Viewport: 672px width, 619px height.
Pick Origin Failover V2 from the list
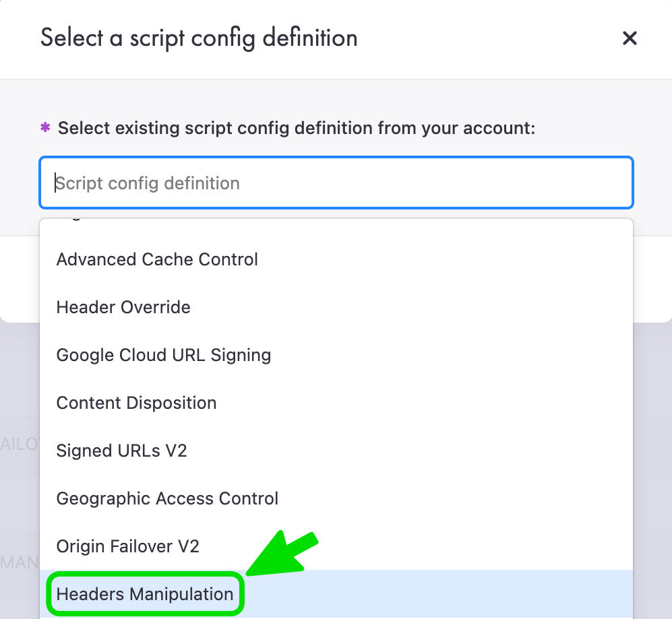point(128,546)
